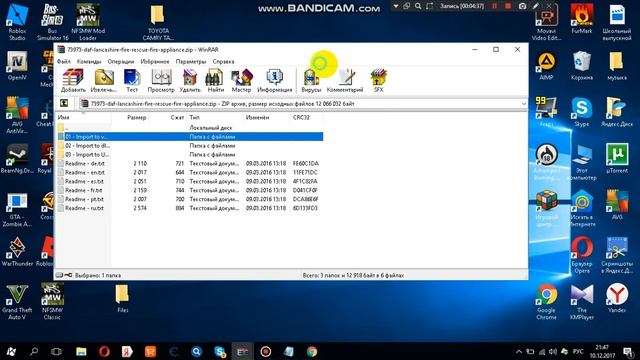Go up one folder level arrow button

click(x=64, y=103)
